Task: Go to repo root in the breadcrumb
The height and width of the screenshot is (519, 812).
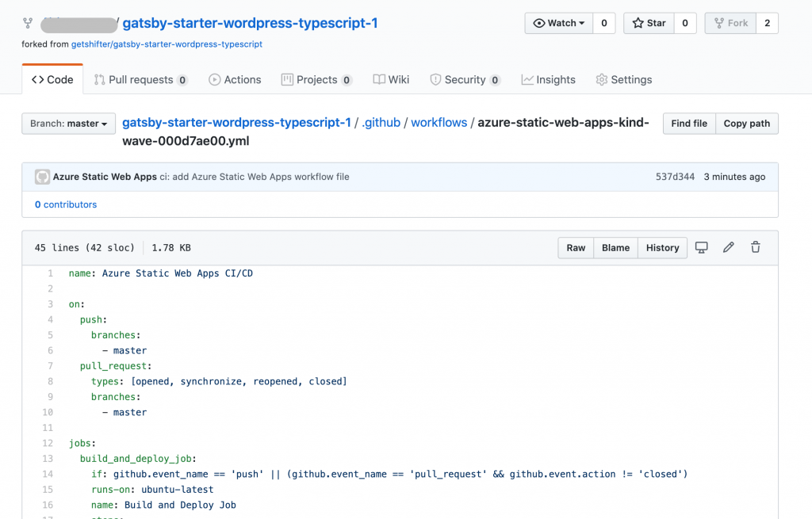Action: click(236, 123)
